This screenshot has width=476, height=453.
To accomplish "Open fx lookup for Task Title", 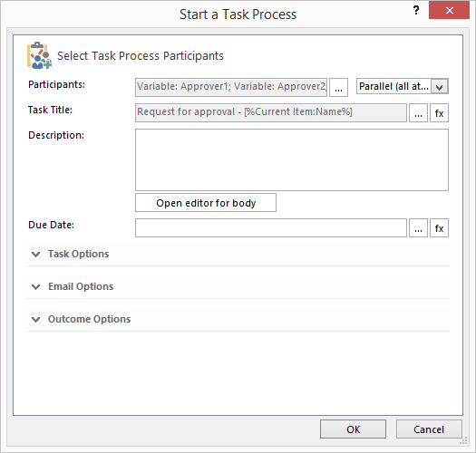I will [439, 113].
